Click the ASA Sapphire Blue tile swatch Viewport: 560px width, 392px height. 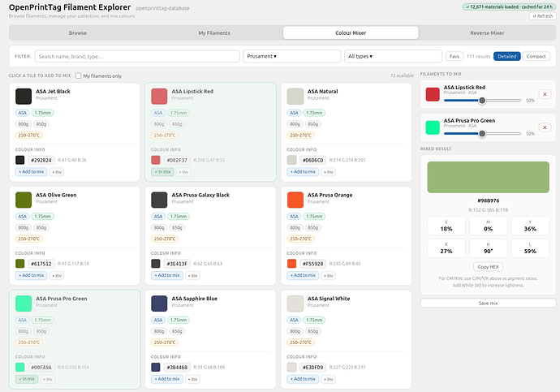coord(159,304)
